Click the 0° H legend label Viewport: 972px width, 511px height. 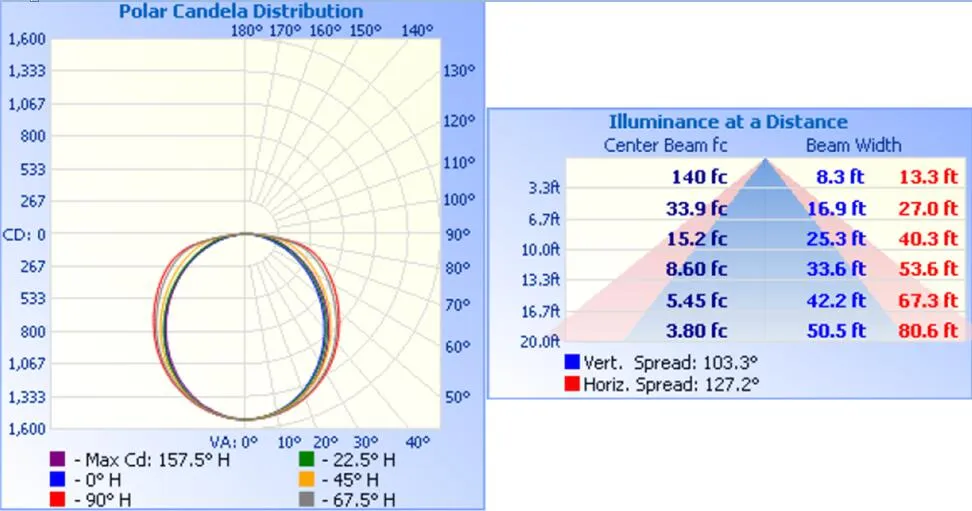click(x=97, y=479)
